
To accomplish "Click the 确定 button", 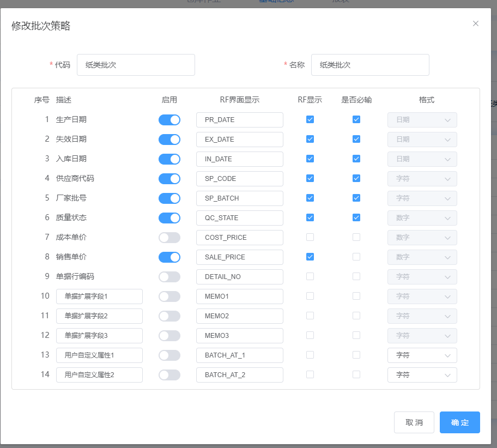I will tap(459, 422).
